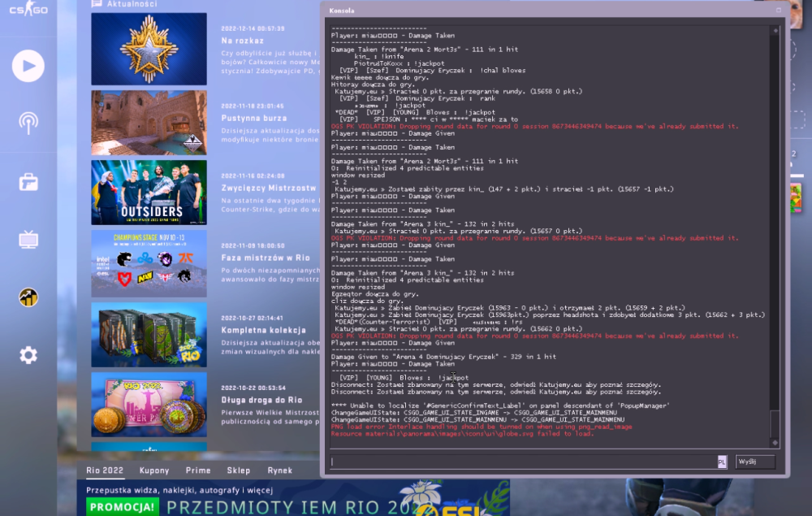Viewport: 812px width, 516px height.
Task: Click the PL language indicator in console
Action: click(722, 462)
